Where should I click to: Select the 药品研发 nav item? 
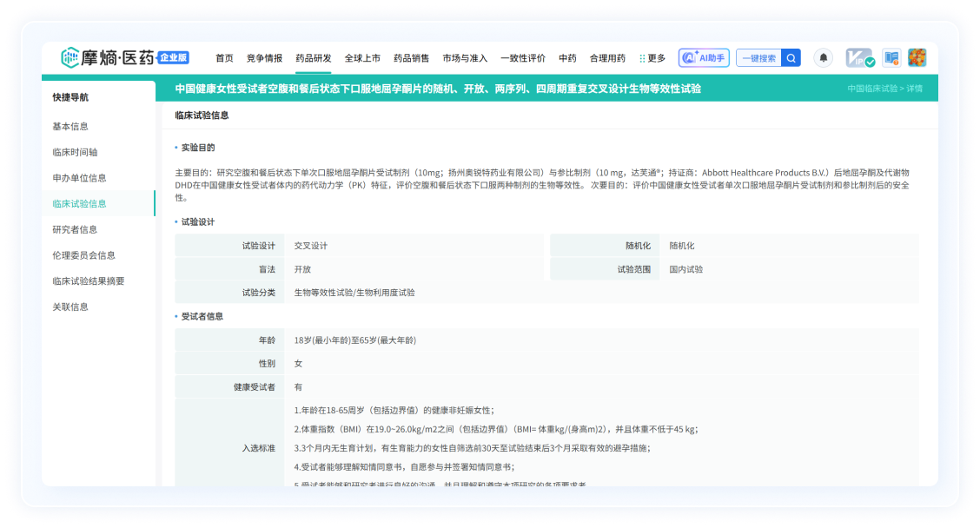tap(313, 58)
